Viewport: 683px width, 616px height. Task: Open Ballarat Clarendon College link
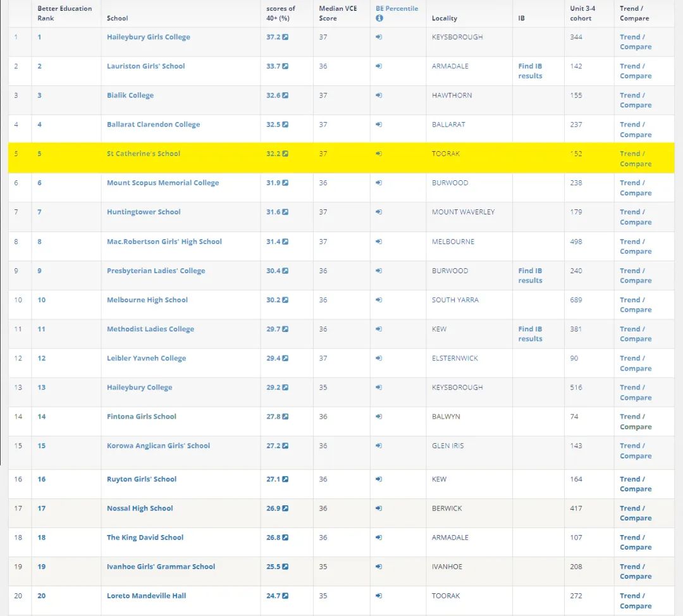(153, 125)
